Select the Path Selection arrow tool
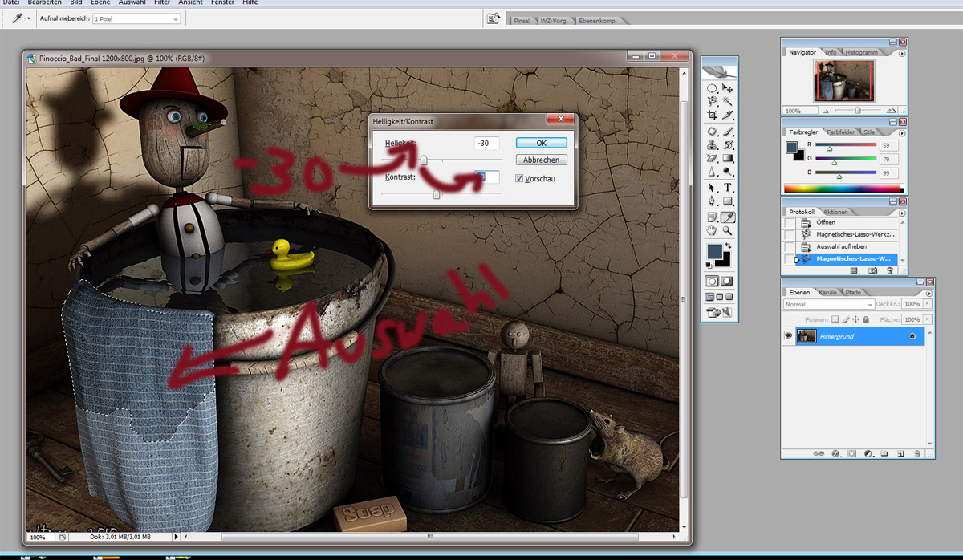 tap(713, 187)
